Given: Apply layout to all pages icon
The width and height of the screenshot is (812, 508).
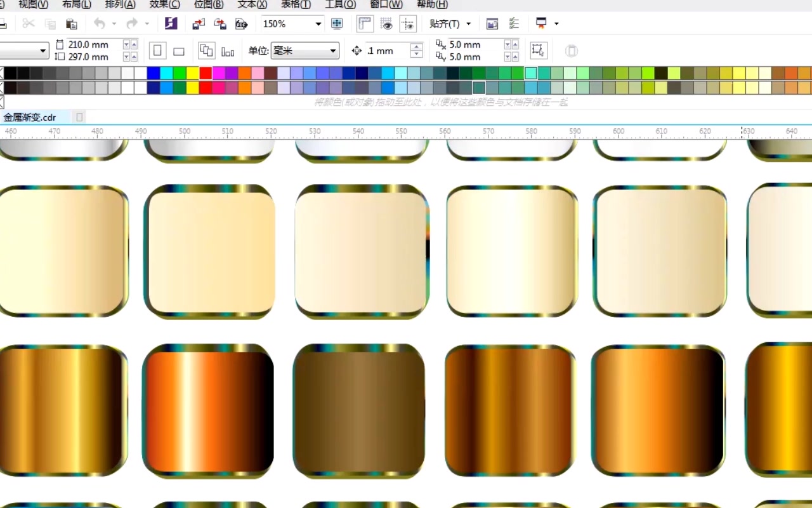Looking at the screenshot, I should tap(206, 51).
